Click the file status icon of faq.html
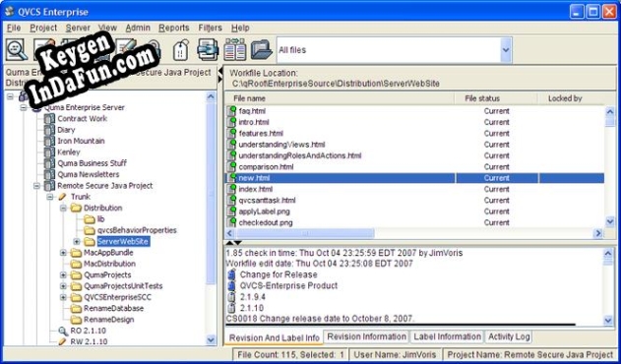This screenshot has height=364, width=621. 231,111
